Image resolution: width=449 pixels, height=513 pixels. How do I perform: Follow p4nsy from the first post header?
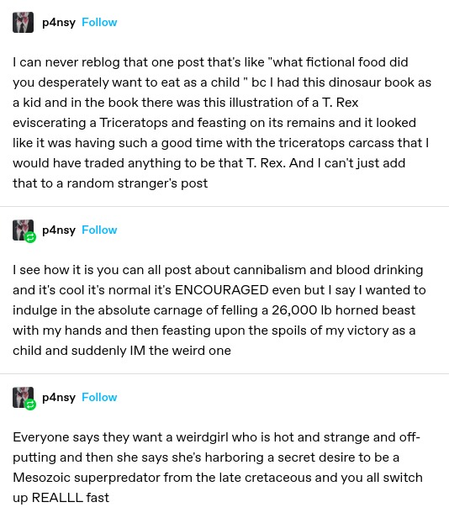pyautogui.click(x=99, y=22)
